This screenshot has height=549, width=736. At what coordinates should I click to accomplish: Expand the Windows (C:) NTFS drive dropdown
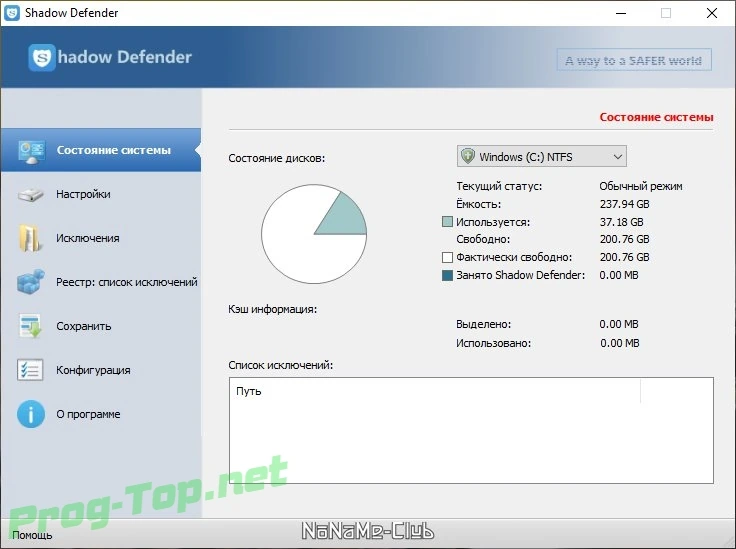point(542,156)
